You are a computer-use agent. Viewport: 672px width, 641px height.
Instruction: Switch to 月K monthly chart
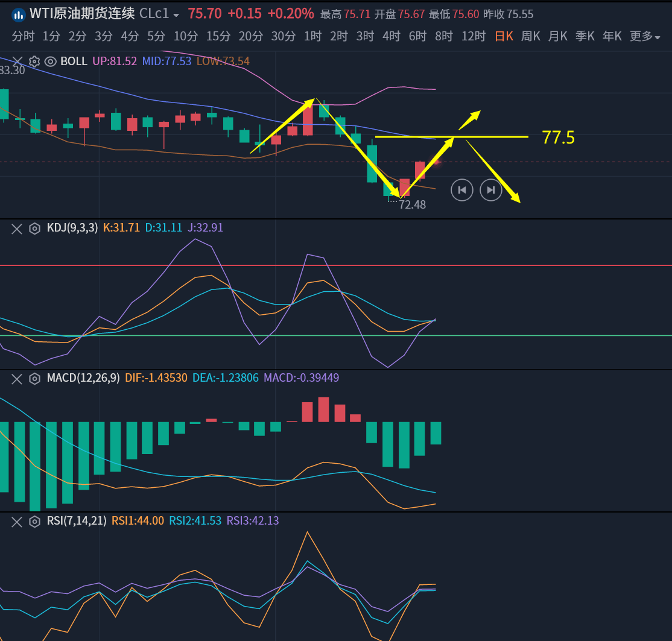coord(557,36)
